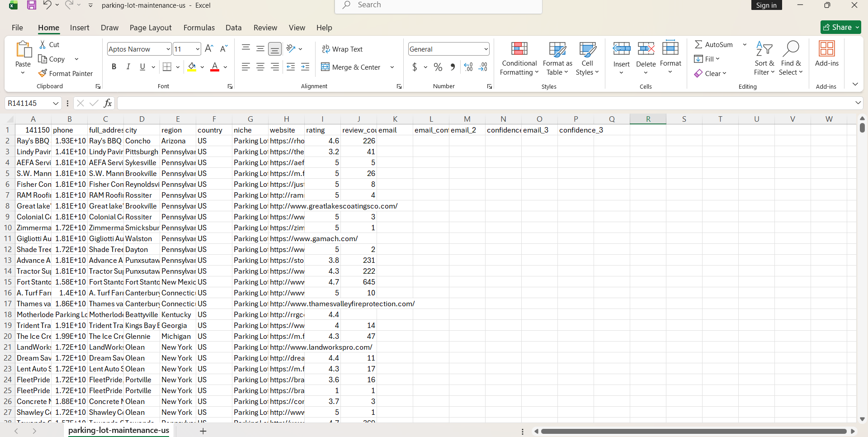Click the Cut scissors icon
Image resolution: width=868 pixels, height=437 pixels.
(43, 44)
